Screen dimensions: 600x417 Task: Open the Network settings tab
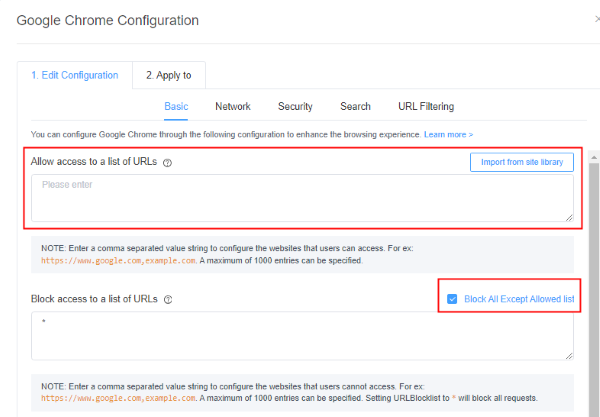(x=233, y=106)
